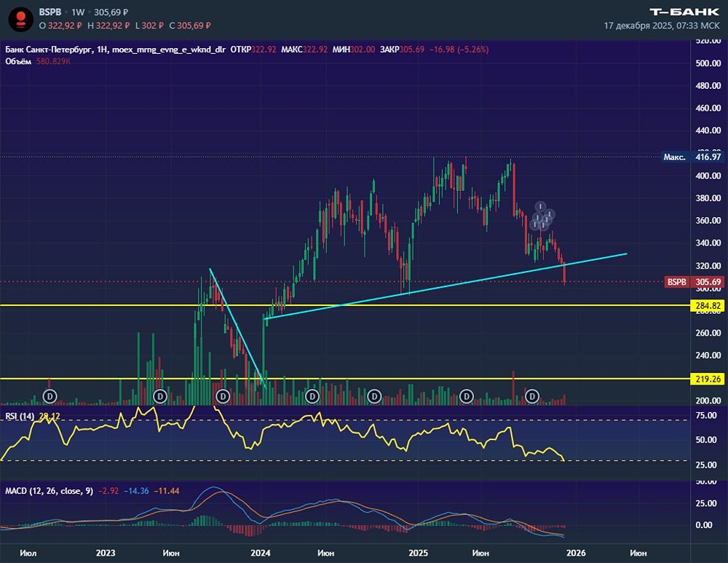Click the T-БАНК logo in the header
Viewport: 728px width, 563px height.
(x=683, y=11)
